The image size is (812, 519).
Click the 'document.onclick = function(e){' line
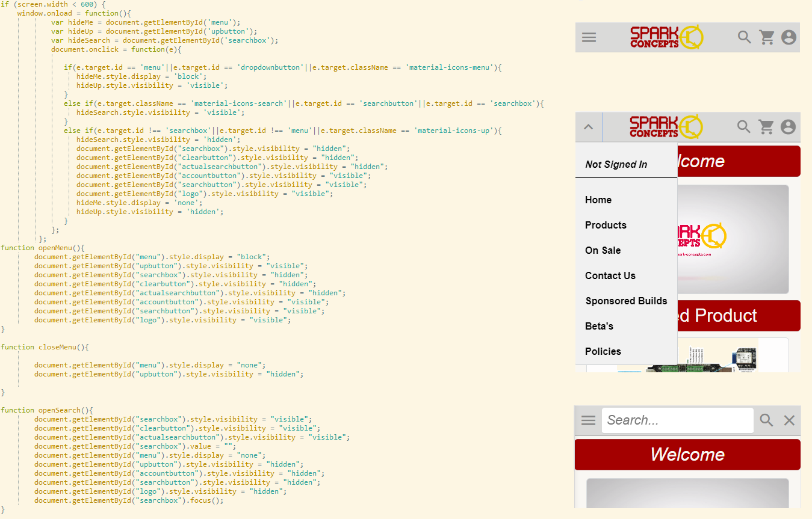[116, 49]
